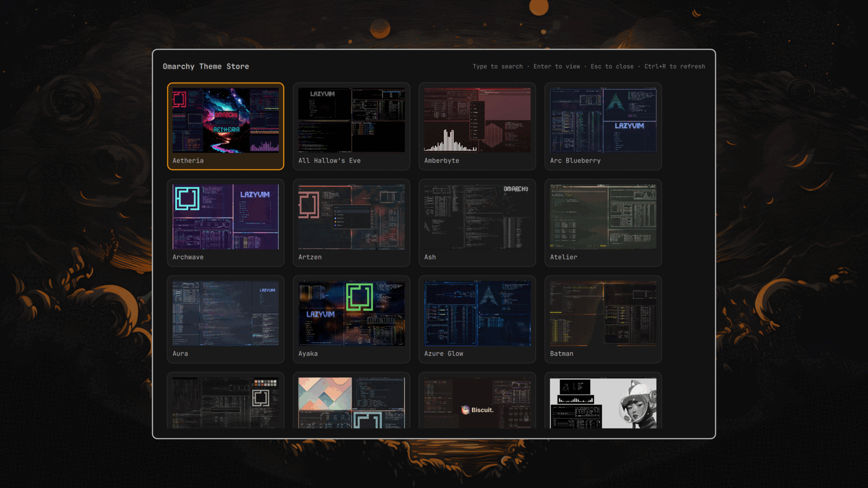Click the 'Enter to view' hint
The height and width of the screenshot is (488, 868).
[x=557, y=66]
